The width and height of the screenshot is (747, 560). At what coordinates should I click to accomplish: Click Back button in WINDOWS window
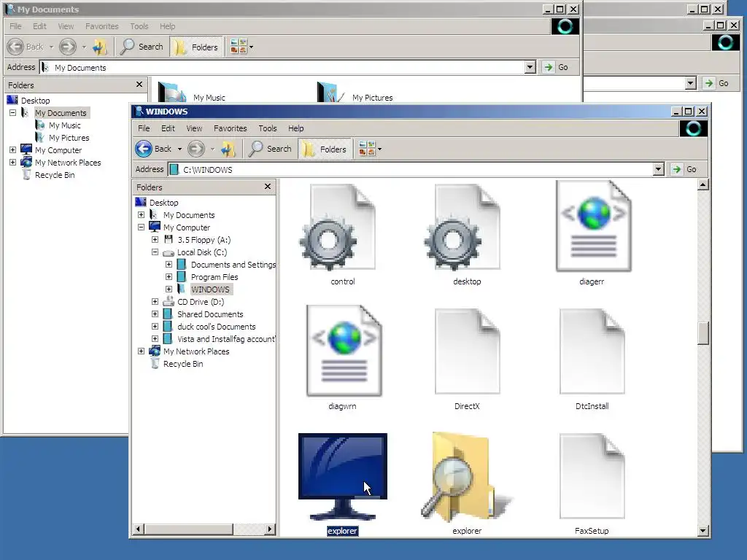(153, 149)
